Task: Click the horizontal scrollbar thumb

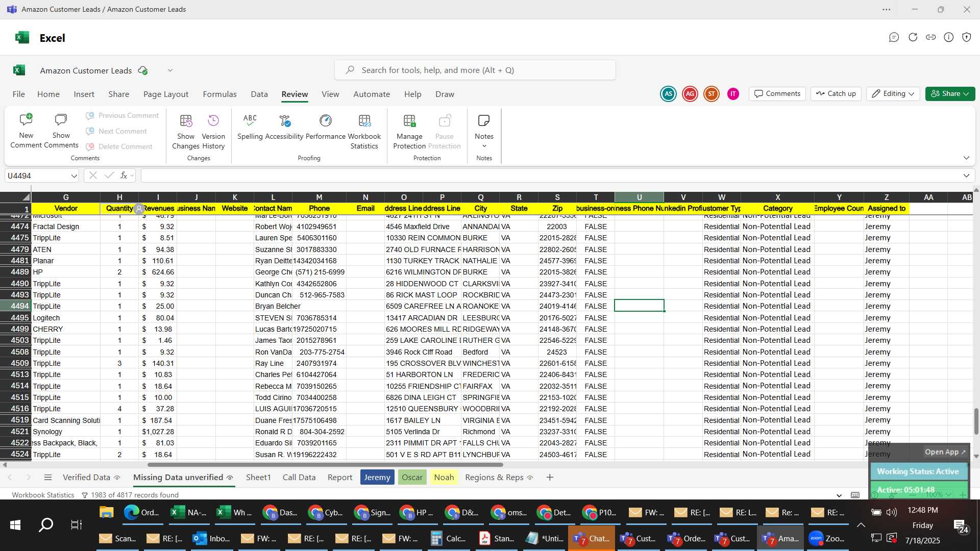Action: point(325,465)
